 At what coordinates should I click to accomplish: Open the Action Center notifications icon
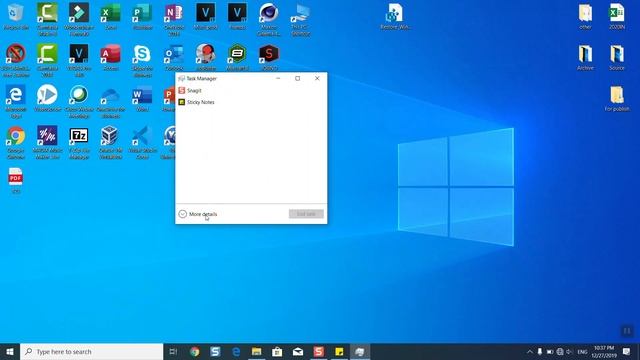point(627,351)
